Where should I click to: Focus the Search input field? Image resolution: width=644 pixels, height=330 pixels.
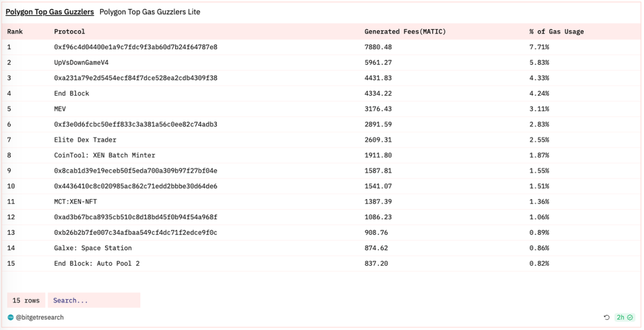click(x=94, y=300)
